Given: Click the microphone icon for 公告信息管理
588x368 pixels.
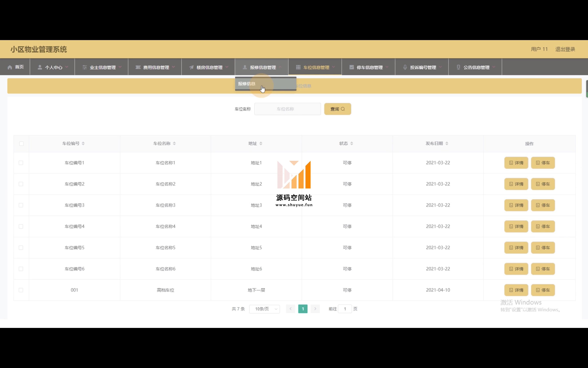Looking at the screenshot, I should (459, 67).
